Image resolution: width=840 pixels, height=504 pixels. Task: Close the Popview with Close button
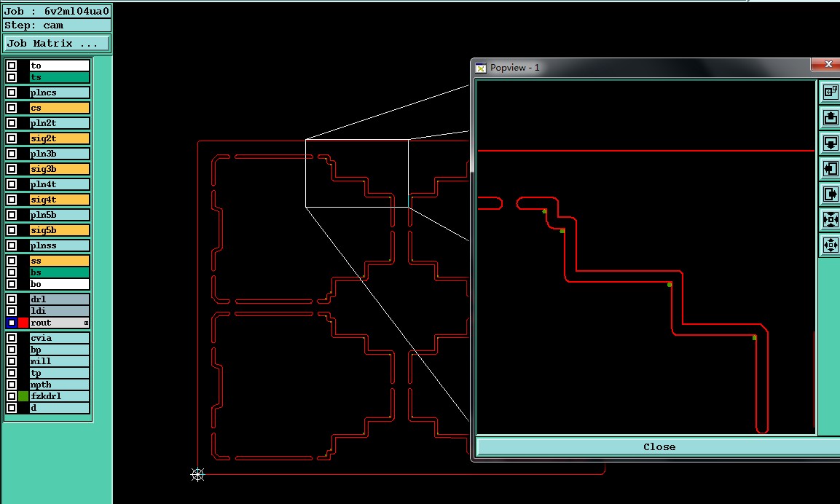(659, 446)
